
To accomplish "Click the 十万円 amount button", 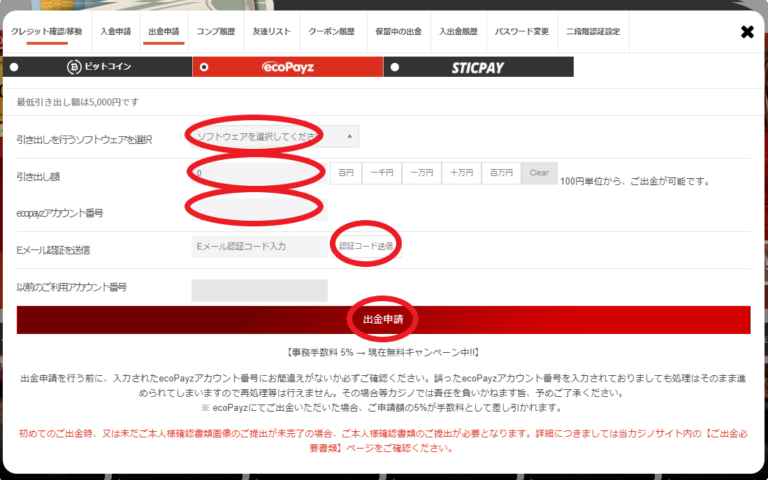I will click(x=461, y=173).
